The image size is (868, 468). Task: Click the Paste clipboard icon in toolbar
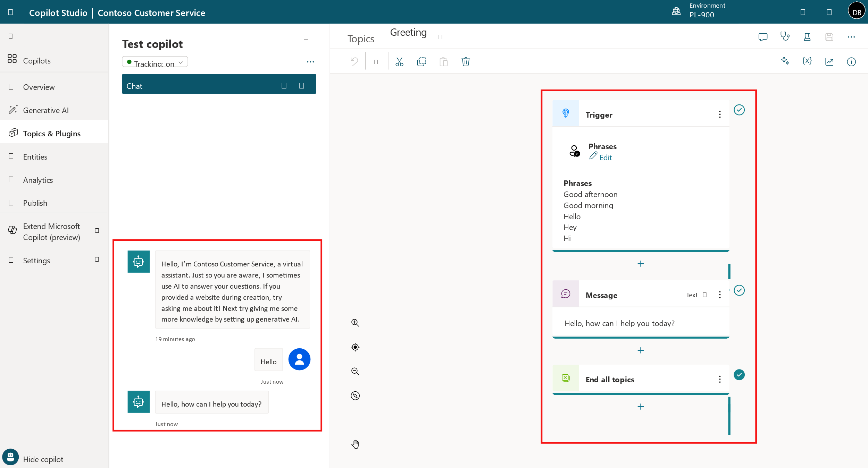443,62
